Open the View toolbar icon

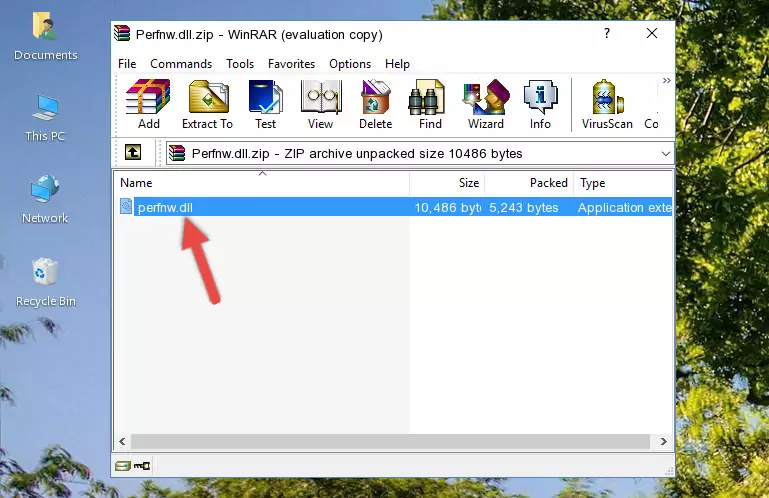(321, 105)
